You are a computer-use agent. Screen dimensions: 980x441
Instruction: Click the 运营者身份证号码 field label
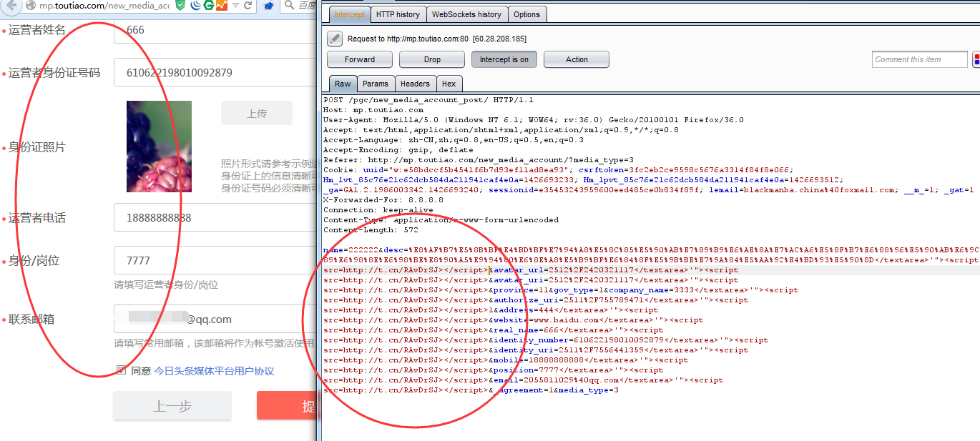(x=54, y=72)
